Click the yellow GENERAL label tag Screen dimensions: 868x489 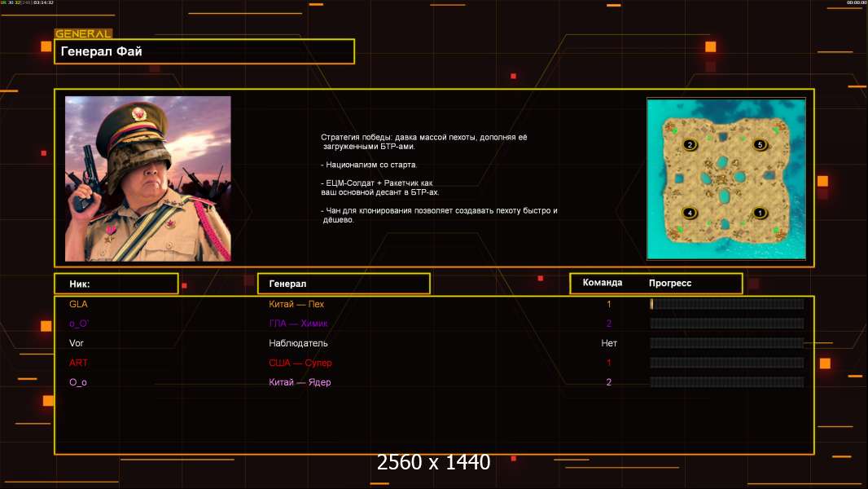click(x=84, y=33)
